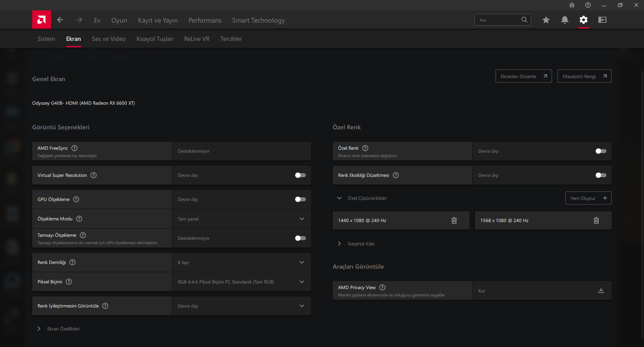Open the Ev tab

coord(97,20)
